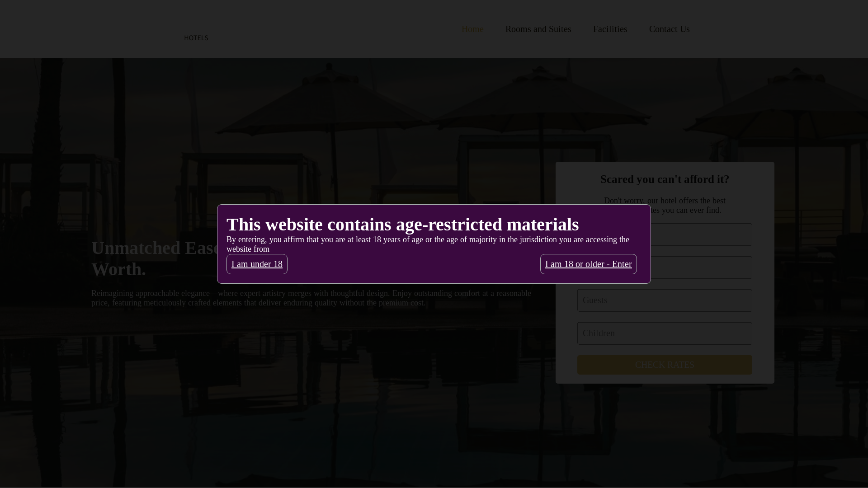Click age-restricted materials heading
Image resolution: width=868 pixels, height=488 pixels.
point(402,225)
